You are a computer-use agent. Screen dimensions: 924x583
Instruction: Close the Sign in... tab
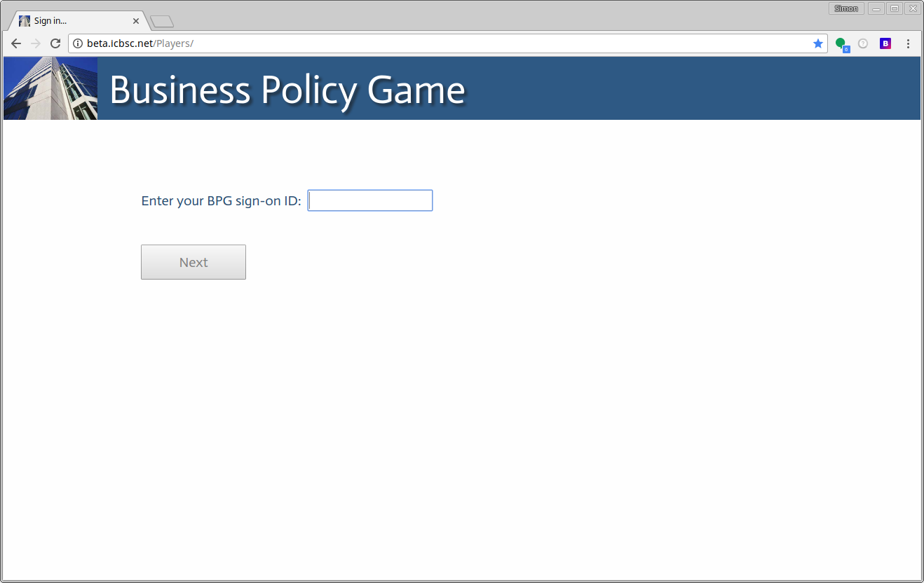(x=136, y=21)
